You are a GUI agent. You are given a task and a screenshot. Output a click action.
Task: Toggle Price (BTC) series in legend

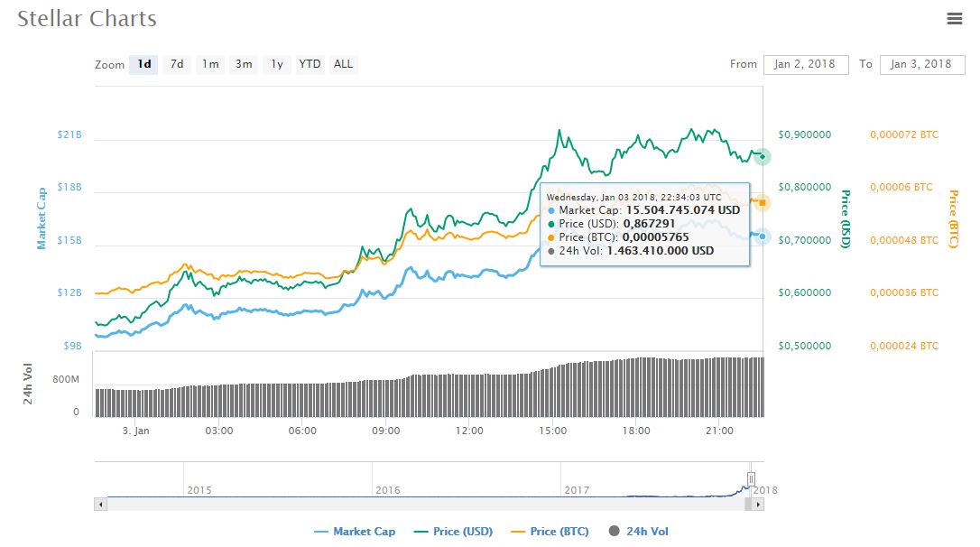tap(550, 532)
